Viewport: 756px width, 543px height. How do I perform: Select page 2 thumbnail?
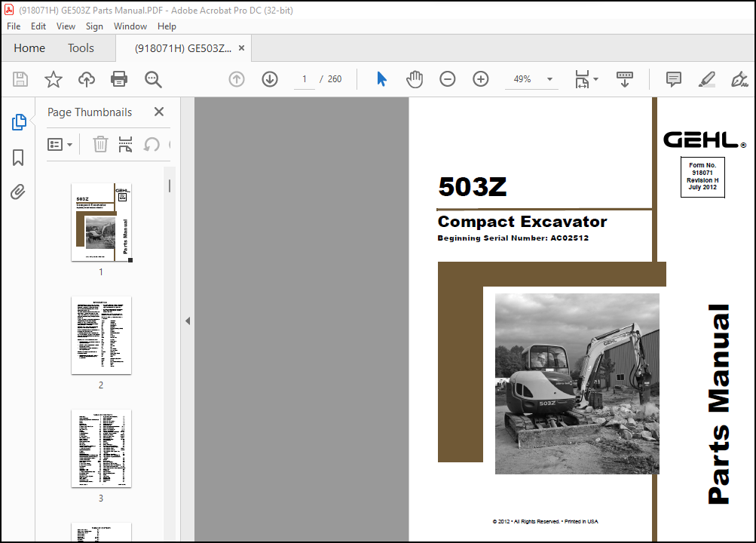(101, 335)
